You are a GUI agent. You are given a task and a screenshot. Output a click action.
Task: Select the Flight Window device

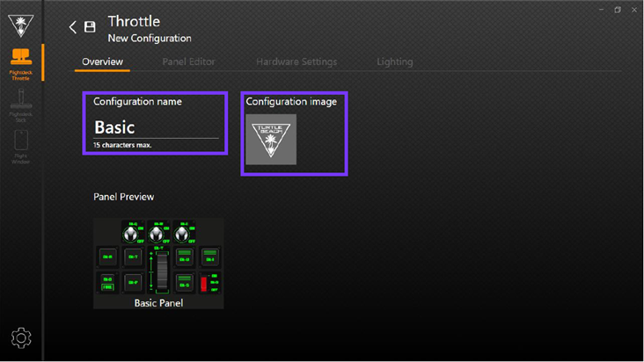21,147
